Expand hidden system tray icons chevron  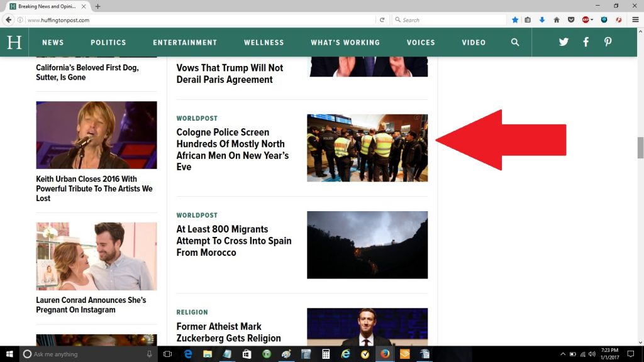563,354
